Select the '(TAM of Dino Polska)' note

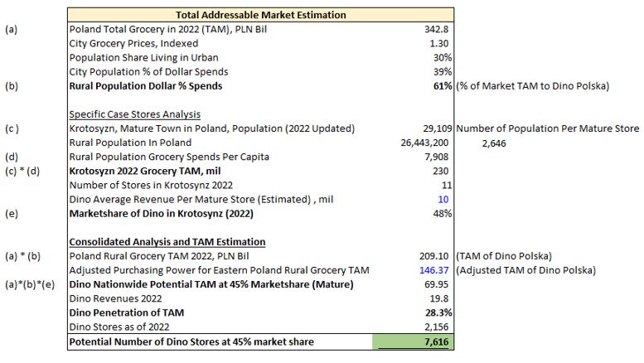(504, 256)
